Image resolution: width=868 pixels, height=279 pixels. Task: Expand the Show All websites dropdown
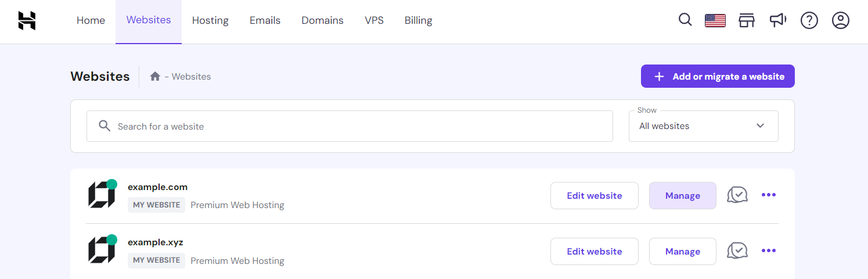[x=703, y=126]
